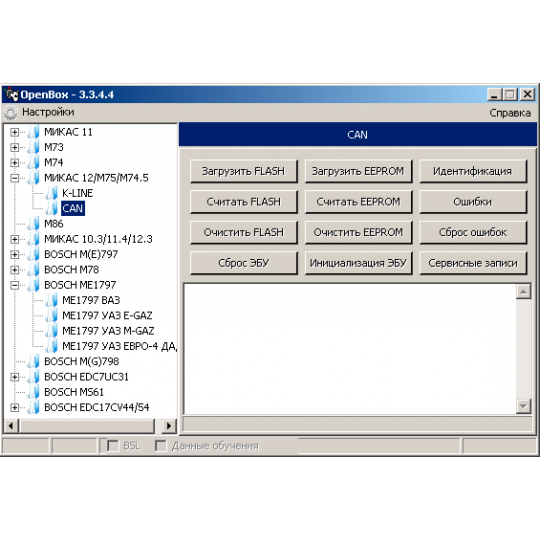Screen dimensions: 540x540
Task: Click the OpenBox app icon in title bar
Action: 12,94
